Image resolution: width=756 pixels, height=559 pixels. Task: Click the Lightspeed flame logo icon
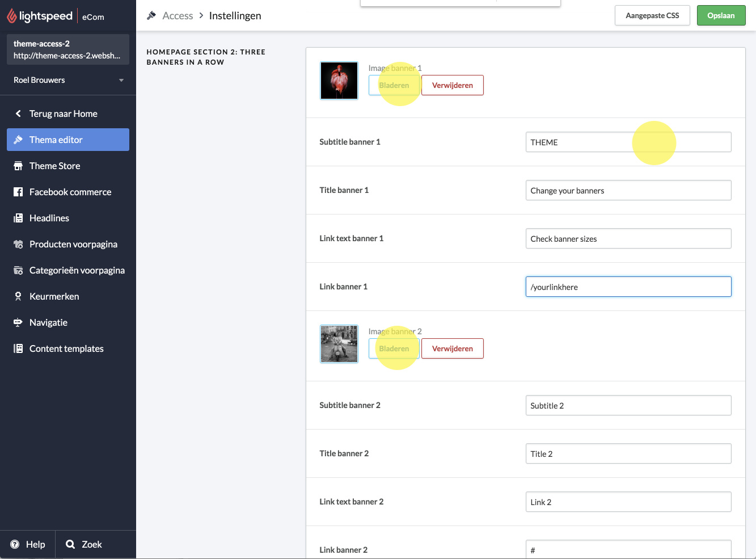tap(12, 16)
